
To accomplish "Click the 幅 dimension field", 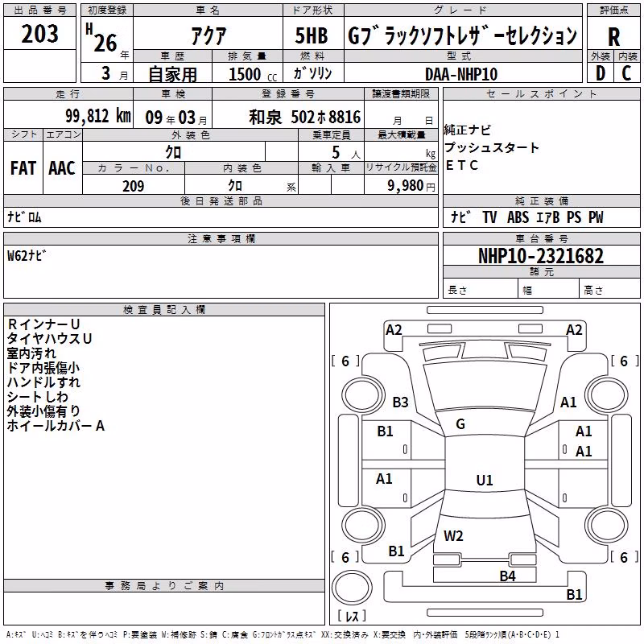I will pyautogui.click(x=549, y=288).
